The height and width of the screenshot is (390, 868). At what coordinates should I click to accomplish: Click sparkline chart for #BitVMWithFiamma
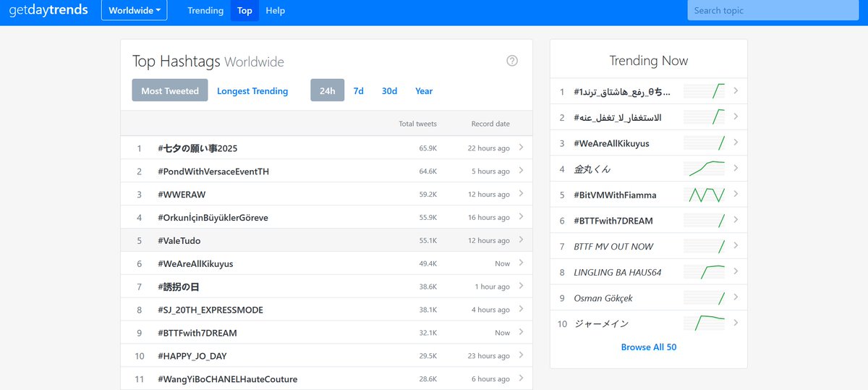(x=704, y=195)
